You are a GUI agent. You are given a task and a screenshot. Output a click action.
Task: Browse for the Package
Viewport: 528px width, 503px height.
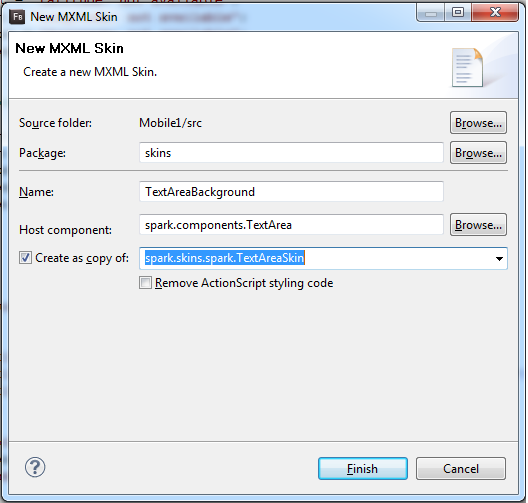click(x=478, y=153)
